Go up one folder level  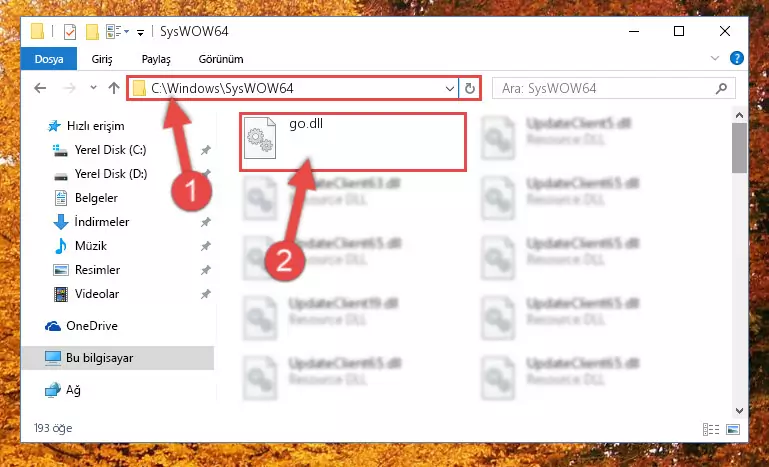pos(114,88)
